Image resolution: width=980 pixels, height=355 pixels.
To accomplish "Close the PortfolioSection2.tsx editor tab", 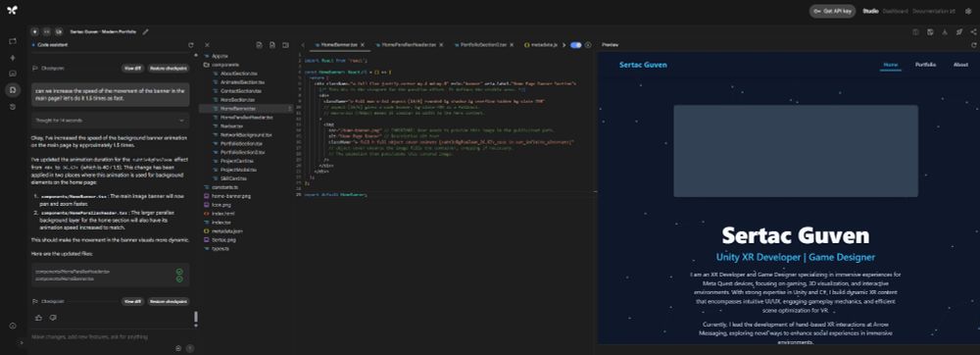I will pyautogui.click(x=511, y=45).
